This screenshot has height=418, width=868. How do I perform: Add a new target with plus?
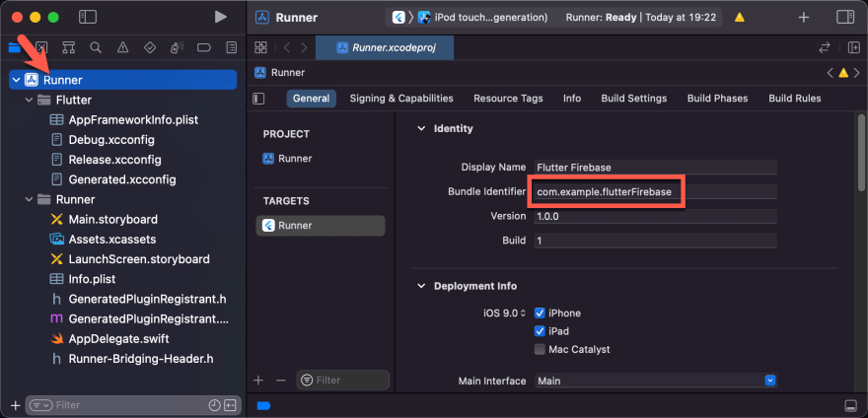[258, 380]
